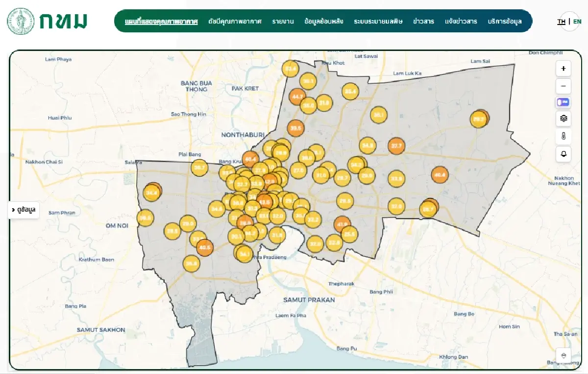Select the ระบบระบายมลพิษ menu item
Screen dimensions: 588x374
(378, 22)
